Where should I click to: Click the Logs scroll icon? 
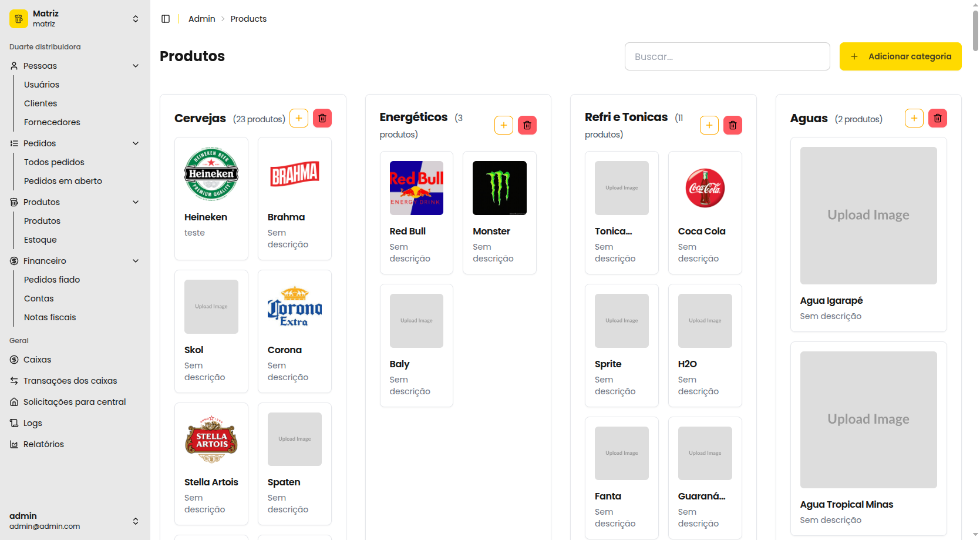[x=14, y=423]
